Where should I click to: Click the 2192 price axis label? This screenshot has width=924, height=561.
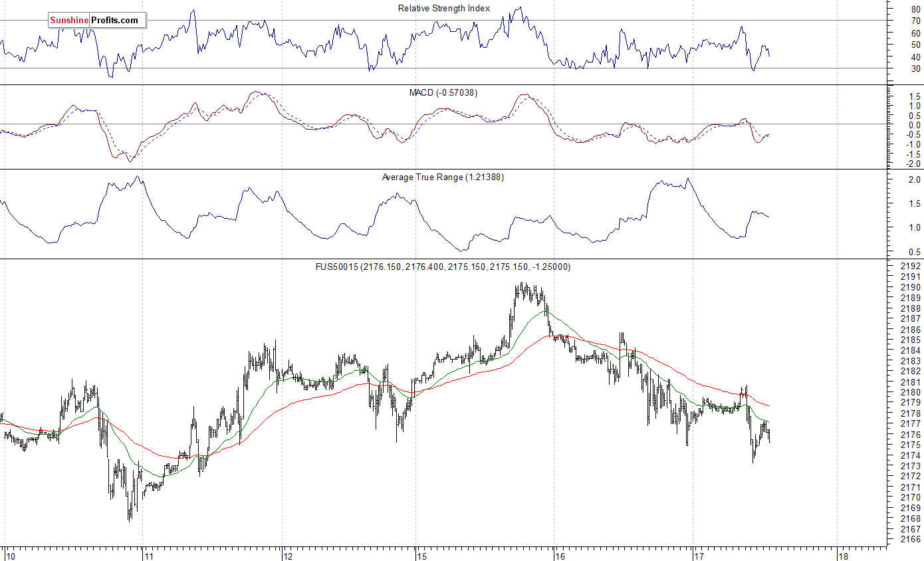point(910,267)
